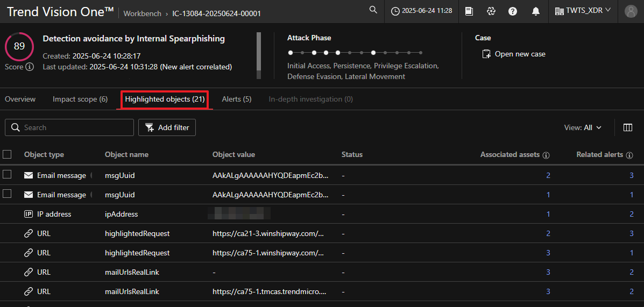Check the second Email message row checkbox

pyautogui.click(x=7, y=194)
